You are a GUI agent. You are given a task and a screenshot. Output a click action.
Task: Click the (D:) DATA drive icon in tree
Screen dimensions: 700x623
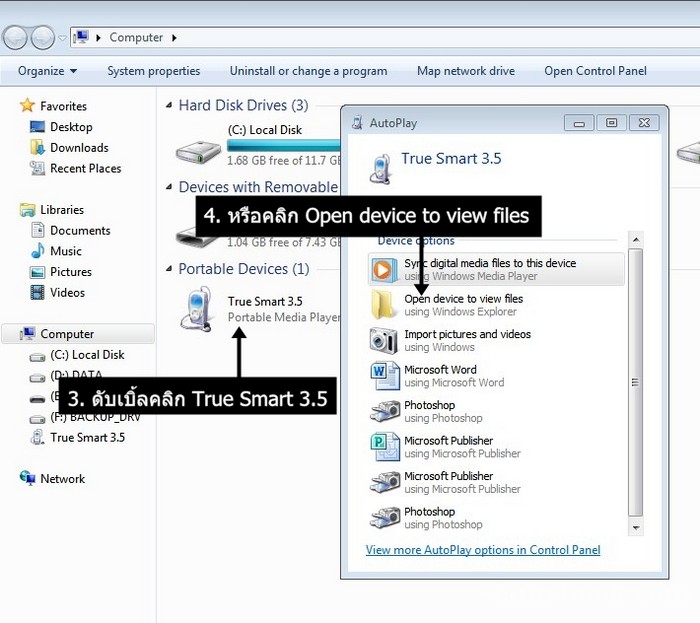[x=37, y=378]
